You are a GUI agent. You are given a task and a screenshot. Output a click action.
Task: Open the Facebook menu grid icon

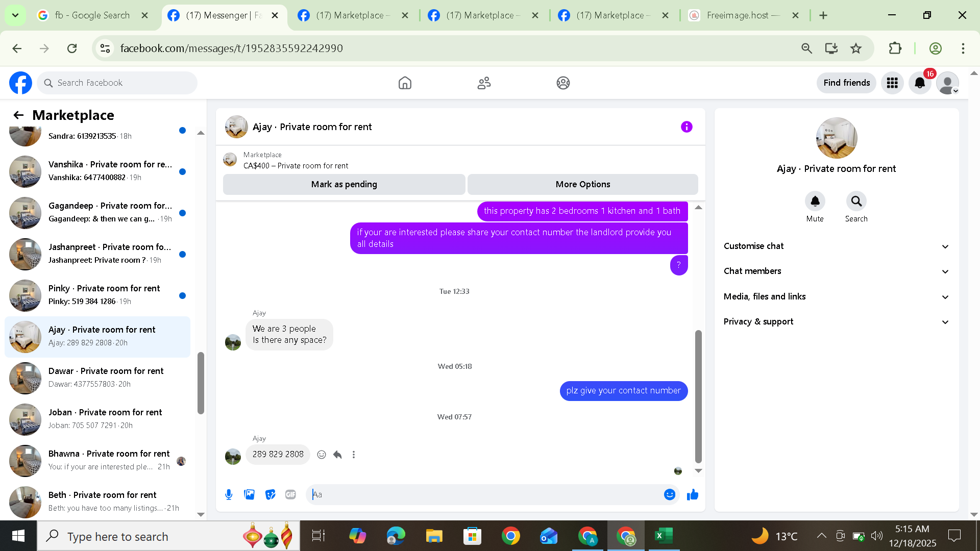click(892, 83)
